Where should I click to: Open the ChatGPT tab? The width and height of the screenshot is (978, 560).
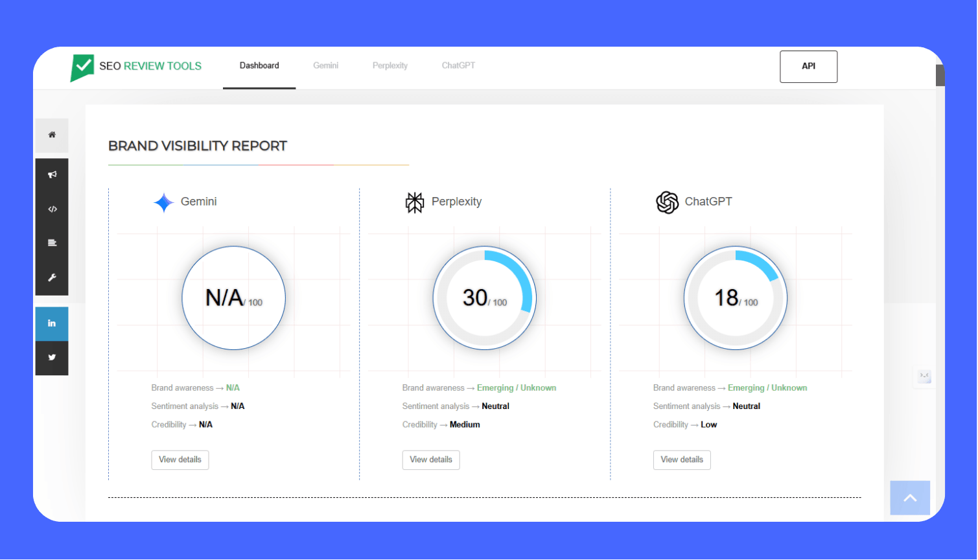pyautogui.click(x=458, y=65)
